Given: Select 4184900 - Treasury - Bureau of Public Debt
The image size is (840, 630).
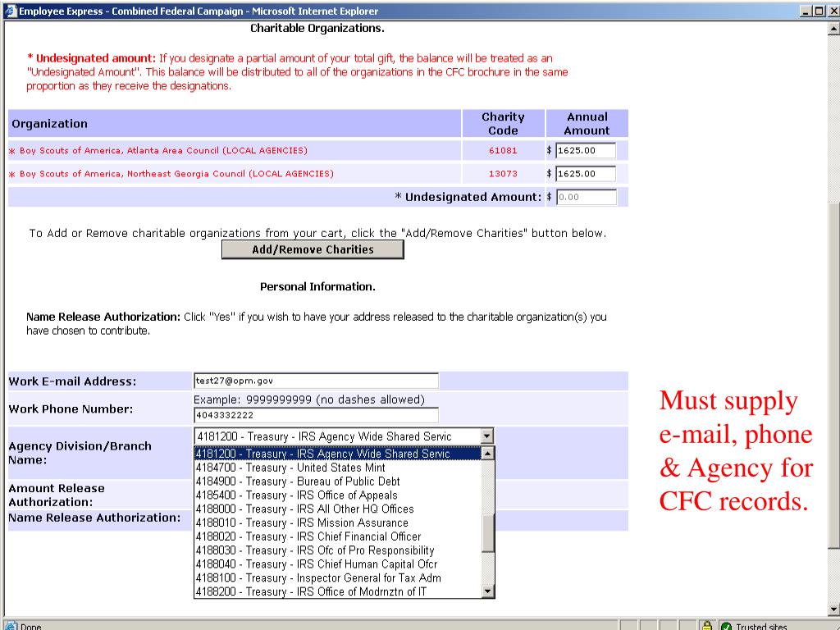Looking at the screenshot, I should click(337, 482).
